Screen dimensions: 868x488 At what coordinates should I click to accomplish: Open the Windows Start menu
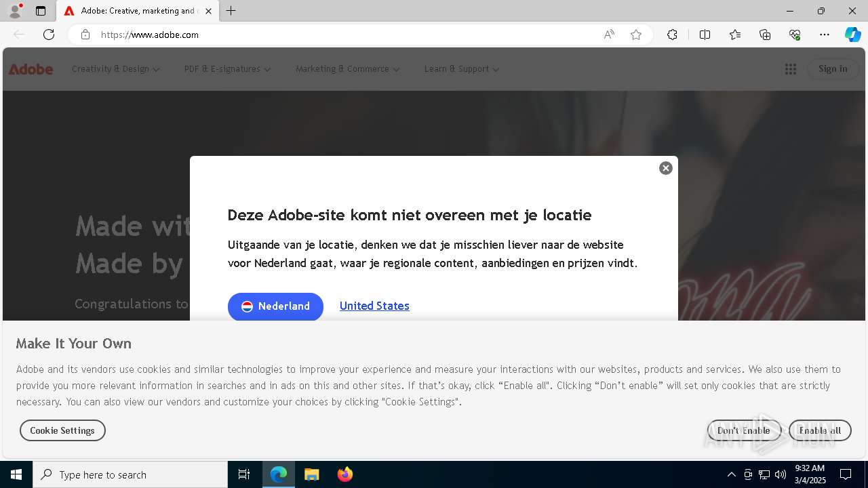[x=16, y=474]
